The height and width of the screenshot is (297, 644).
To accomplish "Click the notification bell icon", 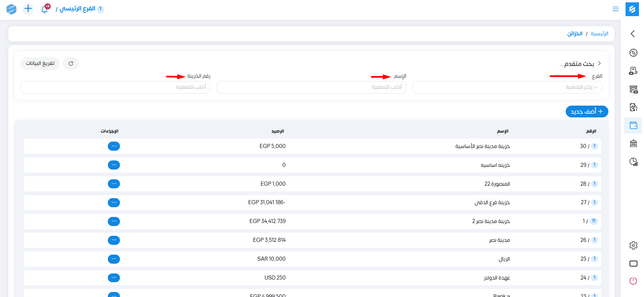I will point(45,9).
